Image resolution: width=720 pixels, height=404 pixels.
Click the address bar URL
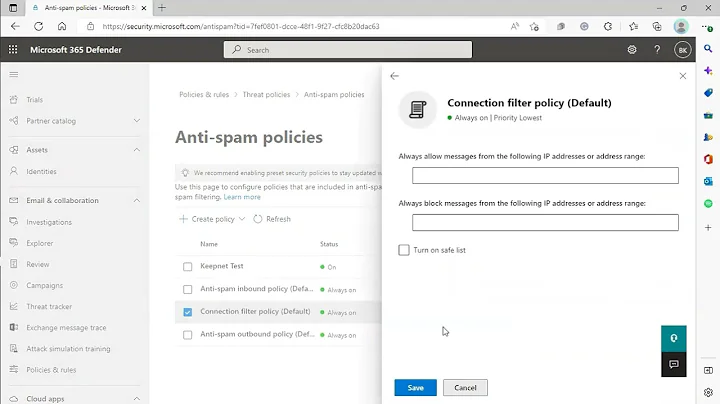click(241, 26)
